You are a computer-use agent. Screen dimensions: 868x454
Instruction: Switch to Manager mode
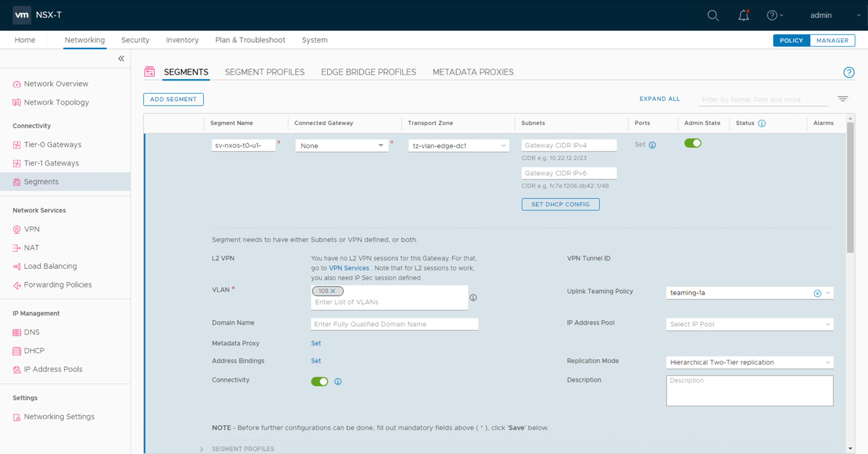coord(832,40)
